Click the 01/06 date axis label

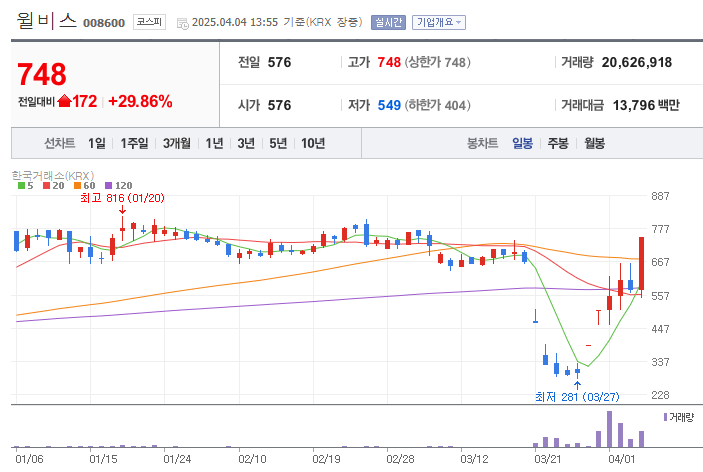click(29, 459)
